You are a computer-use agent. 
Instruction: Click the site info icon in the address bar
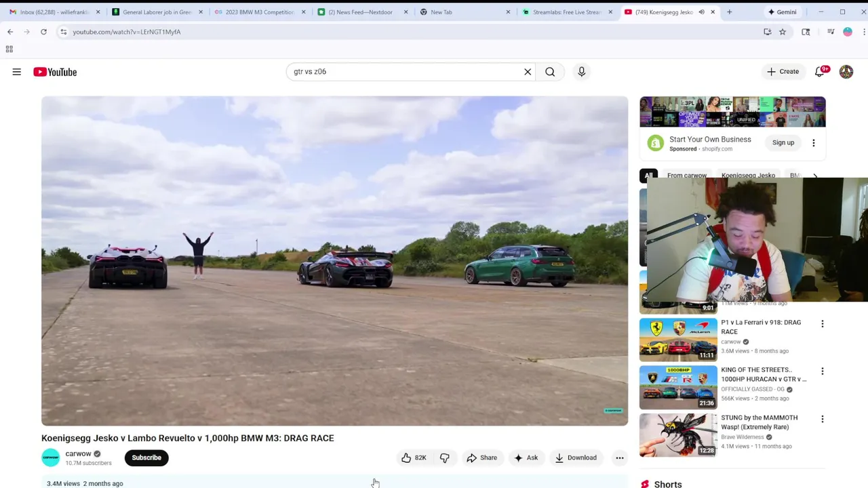tap(63, 32)
